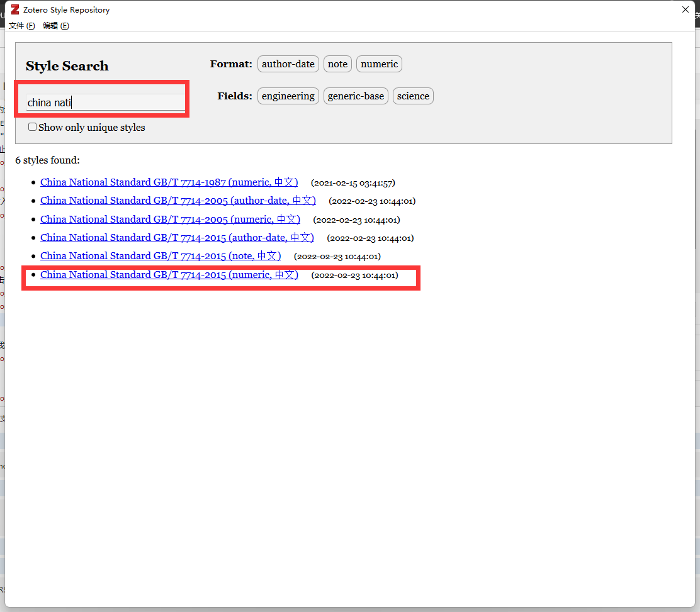
Task: Click the Zotero logo icon in title bar
Action: point(14,9)
